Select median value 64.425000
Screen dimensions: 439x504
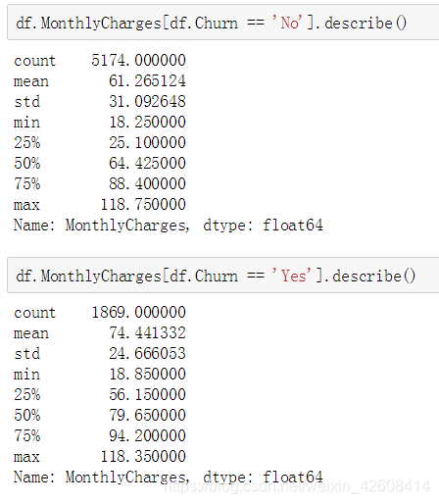pyautogui.click(x=147, y=163)
